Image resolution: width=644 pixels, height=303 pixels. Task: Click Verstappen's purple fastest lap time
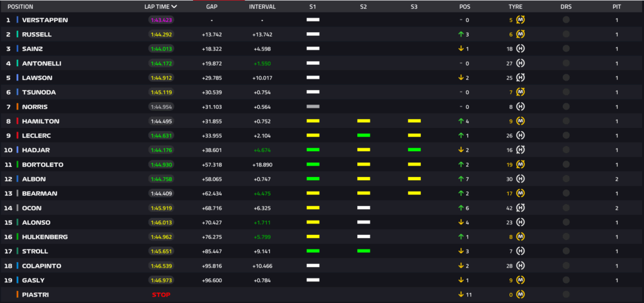point(161,20)
